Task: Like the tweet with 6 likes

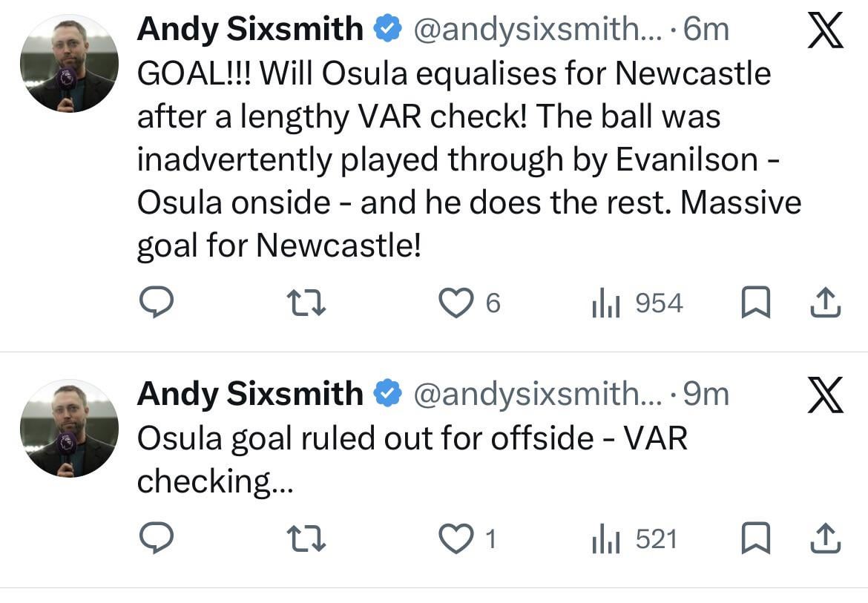Action: pyautogui.click(x=456, y=303)
